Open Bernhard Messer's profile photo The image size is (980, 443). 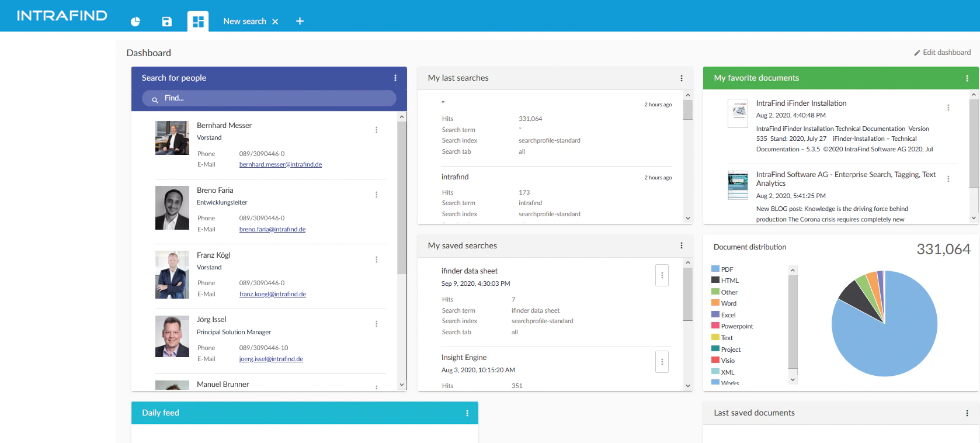coord(172,138)
